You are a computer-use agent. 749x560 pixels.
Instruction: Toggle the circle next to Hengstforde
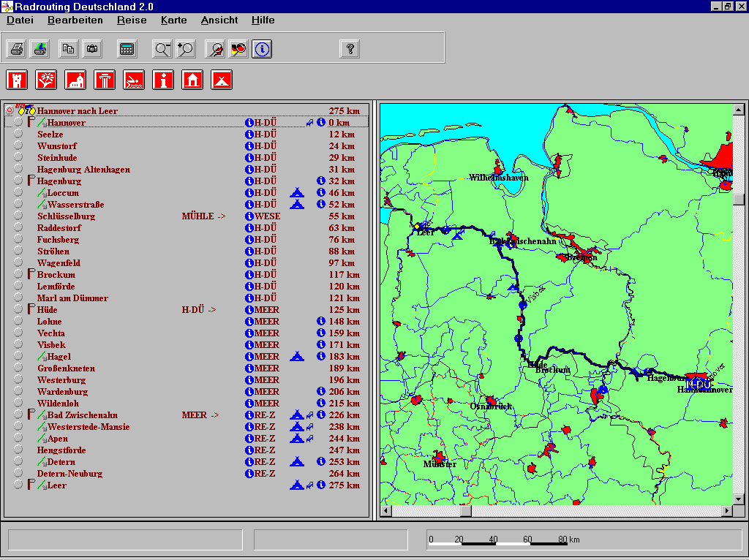[18, 449]
